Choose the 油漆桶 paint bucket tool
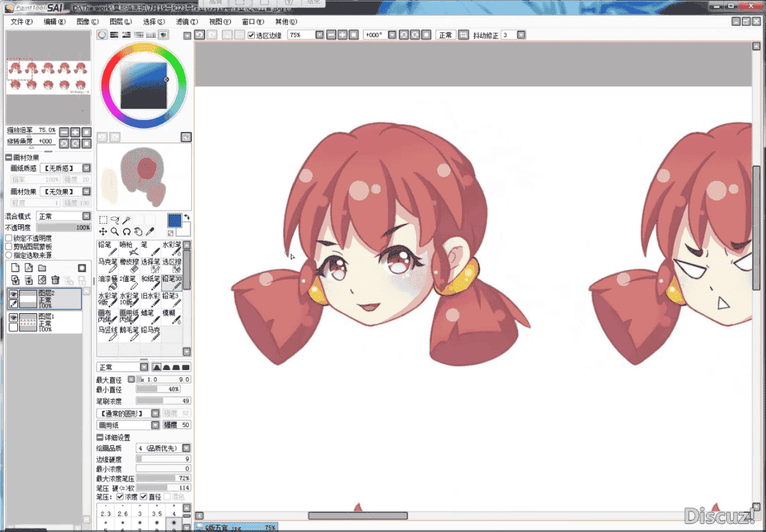 point(108,283)
